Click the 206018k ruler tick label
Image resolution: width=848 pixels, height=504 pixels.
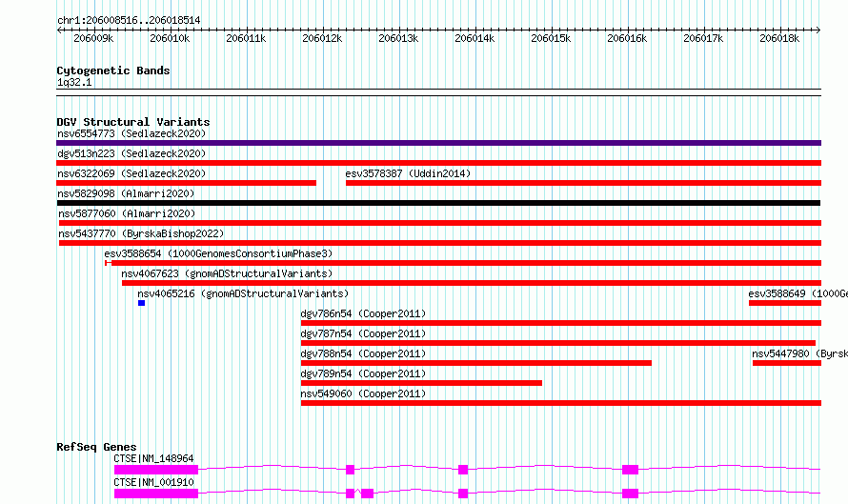(x=779, y=38)
